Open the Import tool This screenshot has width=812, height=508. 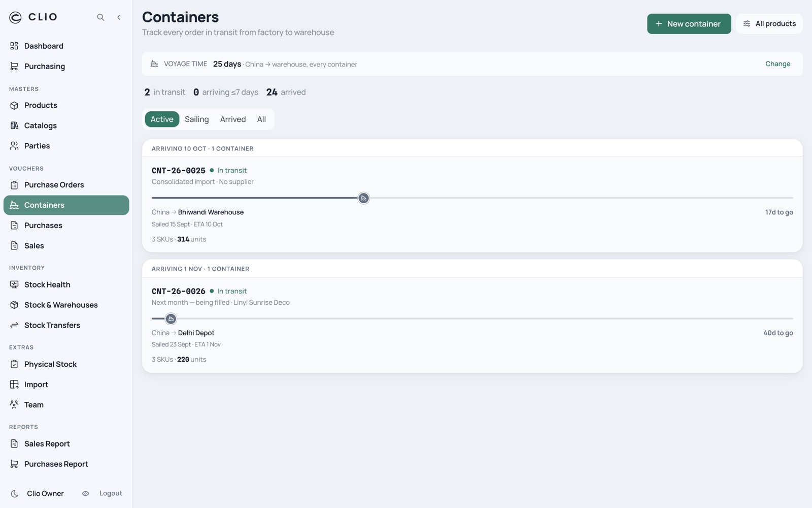pos(66,385)
